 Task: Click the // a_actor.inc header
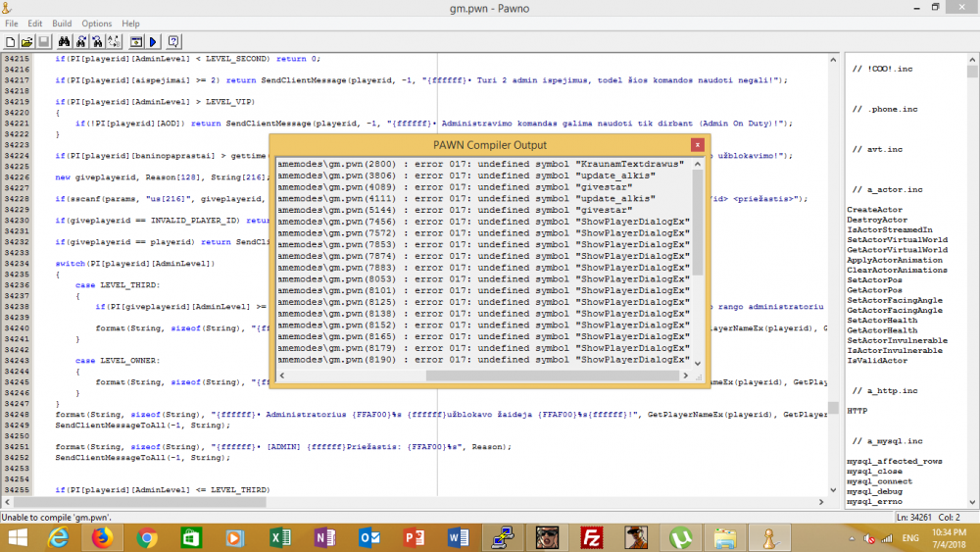887,189
